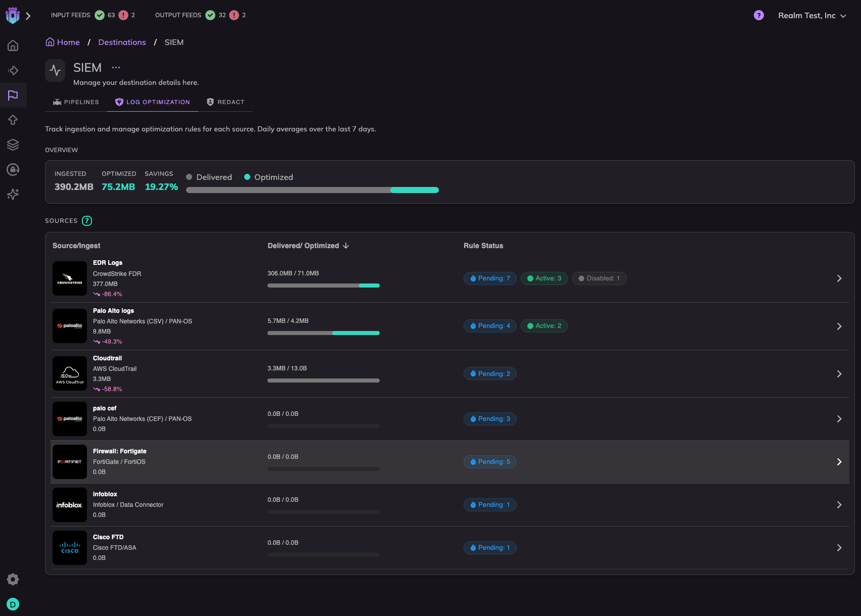Open the Realm Test, Inc organization dropdown

tap(812, 16)
